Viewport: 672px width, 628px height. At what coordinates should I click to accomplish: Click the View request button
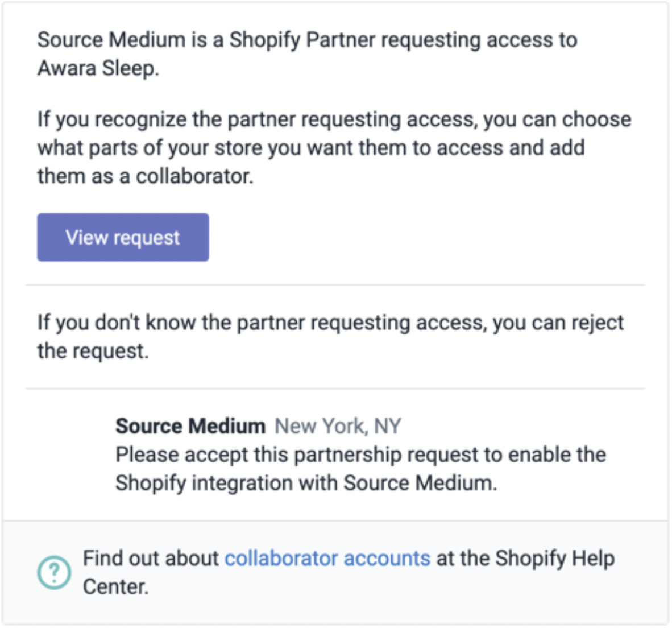pyautogui.click(x=123, y=237)
